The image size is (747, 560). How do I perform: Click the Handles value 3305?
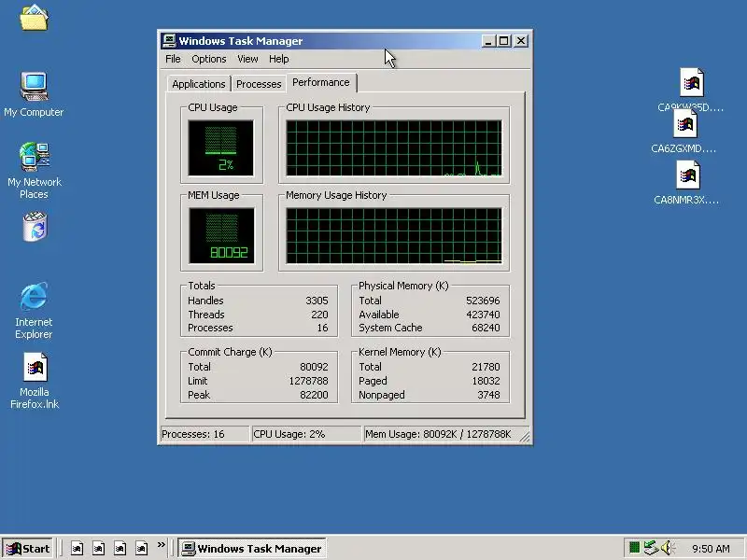point(317,301)
